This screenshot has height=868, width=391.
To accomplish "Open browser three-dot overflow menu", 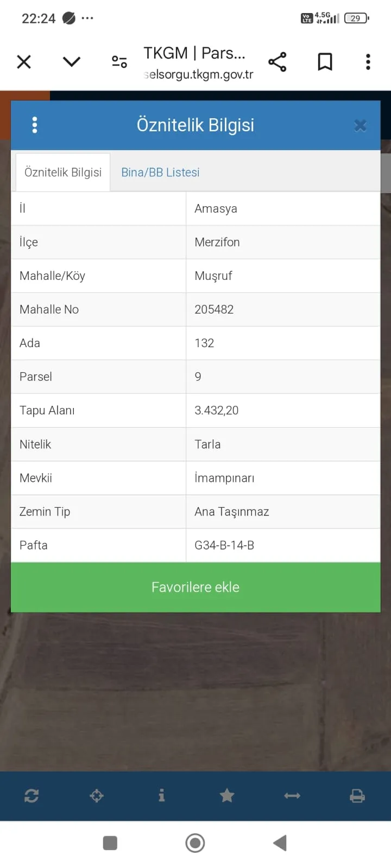I will pyautogui.click(x=368, y=62).
